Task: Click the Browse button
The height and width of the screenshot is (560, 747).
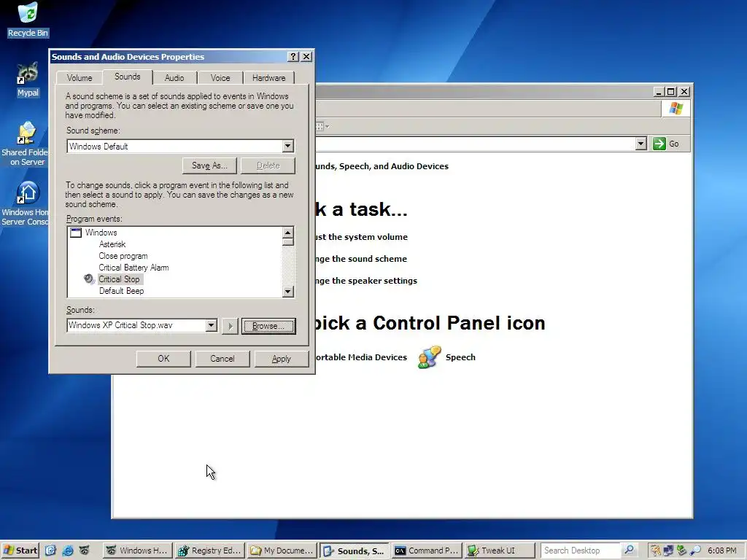Action: [268, 326]
